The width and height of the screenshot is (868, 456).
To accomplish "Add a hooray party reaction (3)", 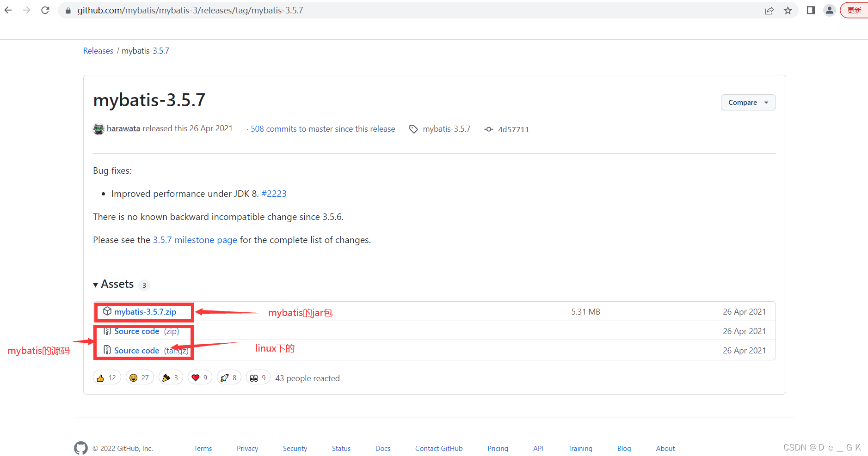I will pyautogui.click(x=171, y=377).
